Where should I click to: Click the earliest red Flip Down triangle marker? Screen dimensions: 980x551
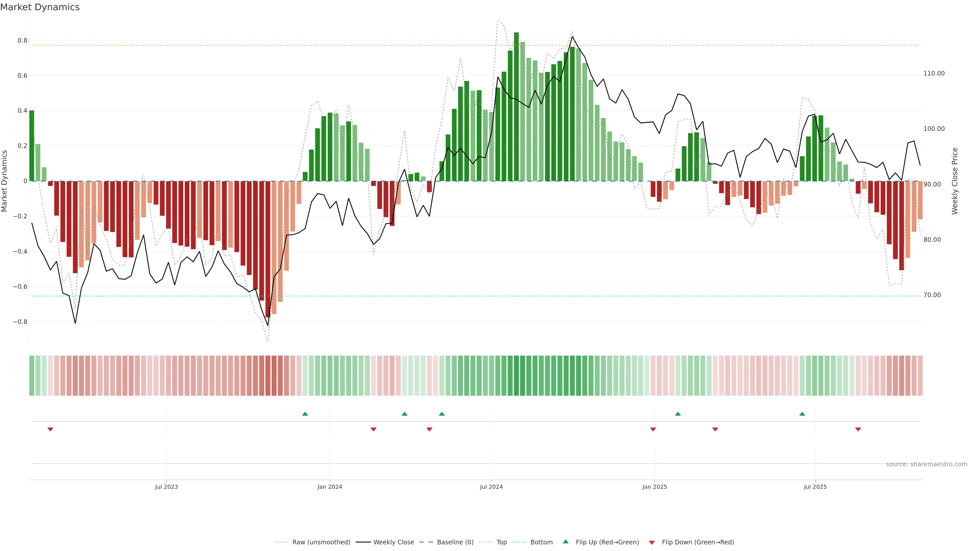50,429
